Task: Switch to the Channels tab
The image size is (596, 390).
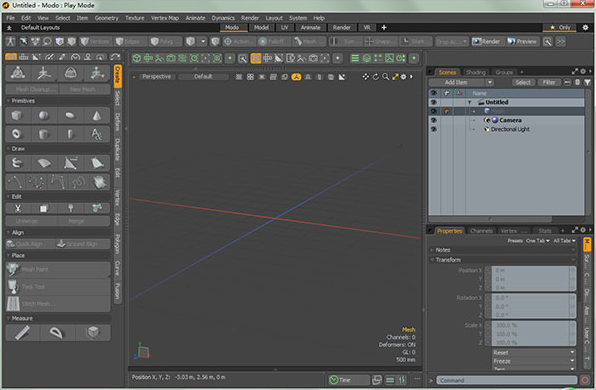Action: pyautogui.click(x=481, y=231)
